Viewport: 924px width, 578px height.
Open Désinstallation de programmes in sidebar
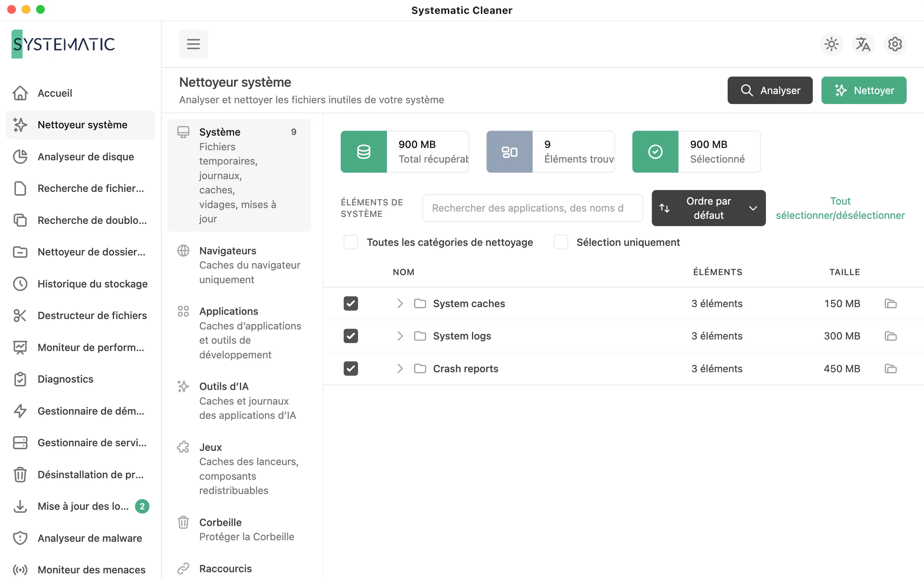tap(80, 474)
